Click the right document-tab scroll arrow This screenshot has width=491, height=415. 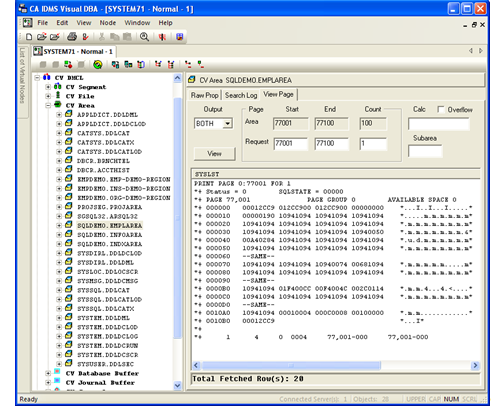pyautogui.click(x=480, y=51)
